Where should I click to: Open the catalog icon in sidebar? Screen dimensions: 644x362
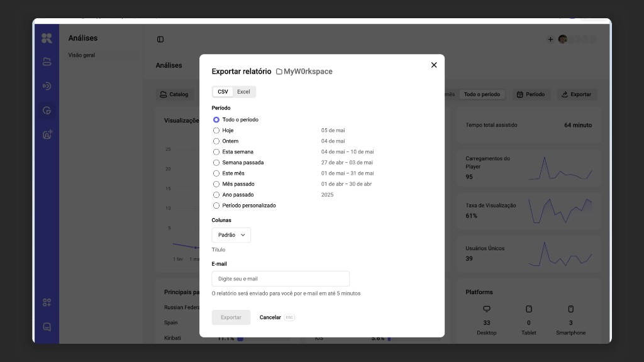click(x=47, y=62)
